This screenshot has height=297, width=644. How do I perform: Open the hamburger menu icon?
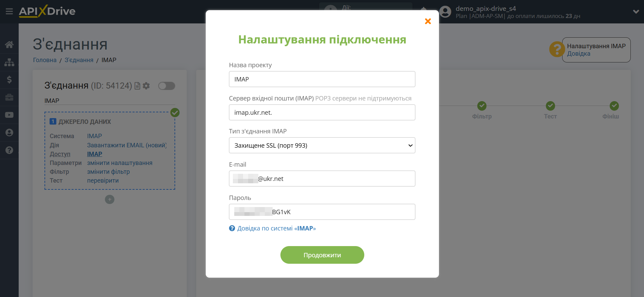pyautogui.click(x=9, y=12)
